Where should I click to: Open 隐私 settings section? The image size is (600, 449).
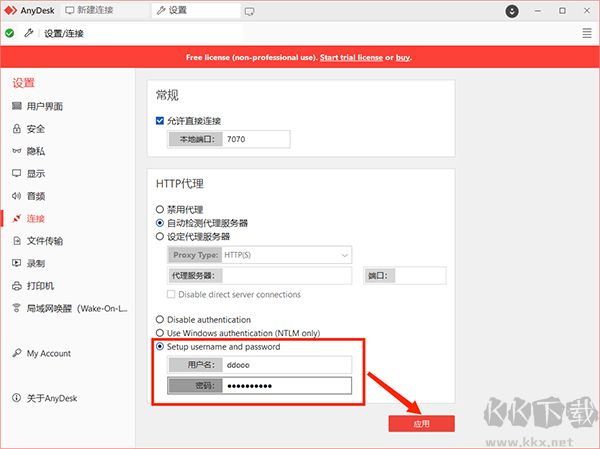pyautogui.click(x=36, y=151)
